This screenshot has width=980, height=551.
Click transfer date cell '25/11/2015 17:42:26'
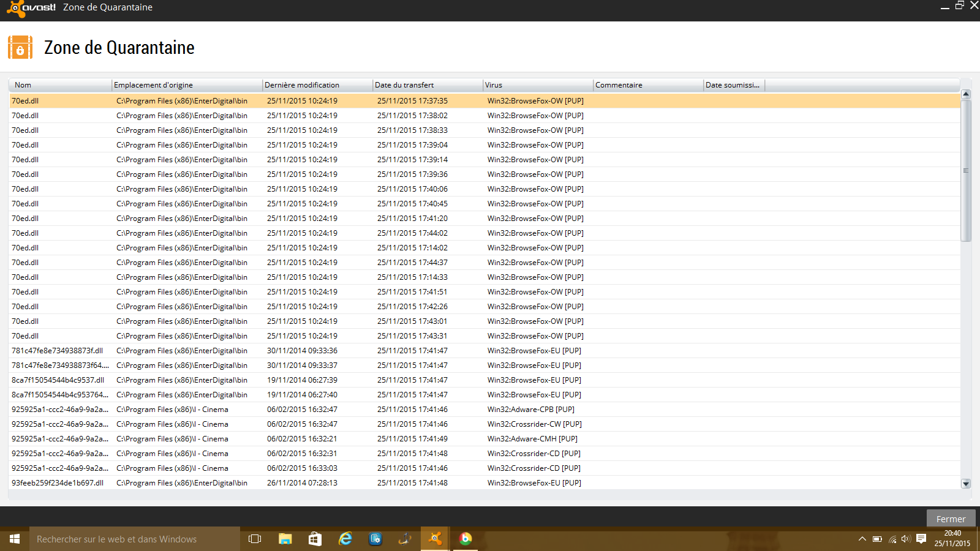[412, 307]
